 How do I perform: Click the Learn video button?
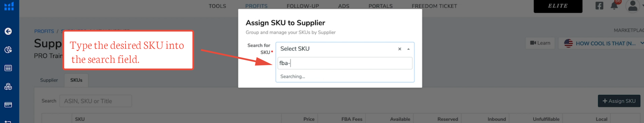540,43
